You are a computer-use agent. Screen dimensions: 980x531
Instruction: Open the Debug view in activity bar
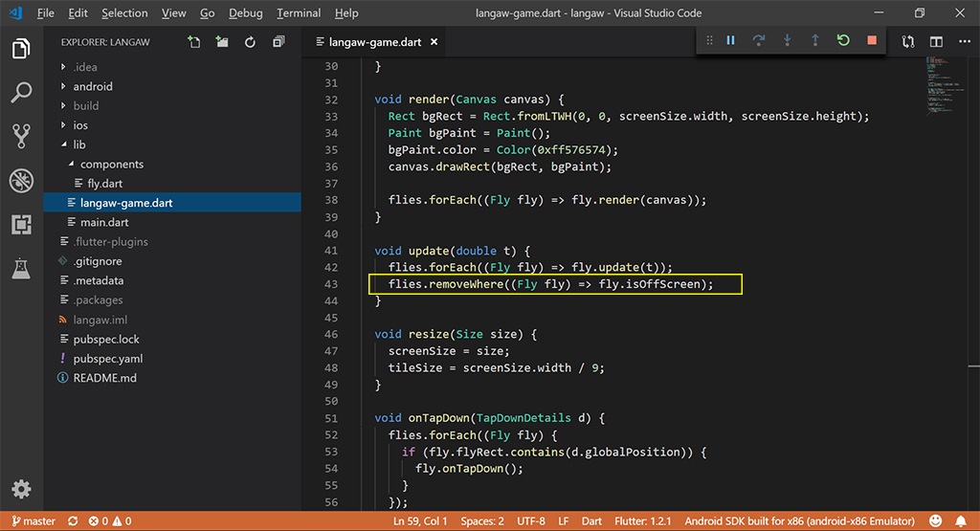[21, 180]
